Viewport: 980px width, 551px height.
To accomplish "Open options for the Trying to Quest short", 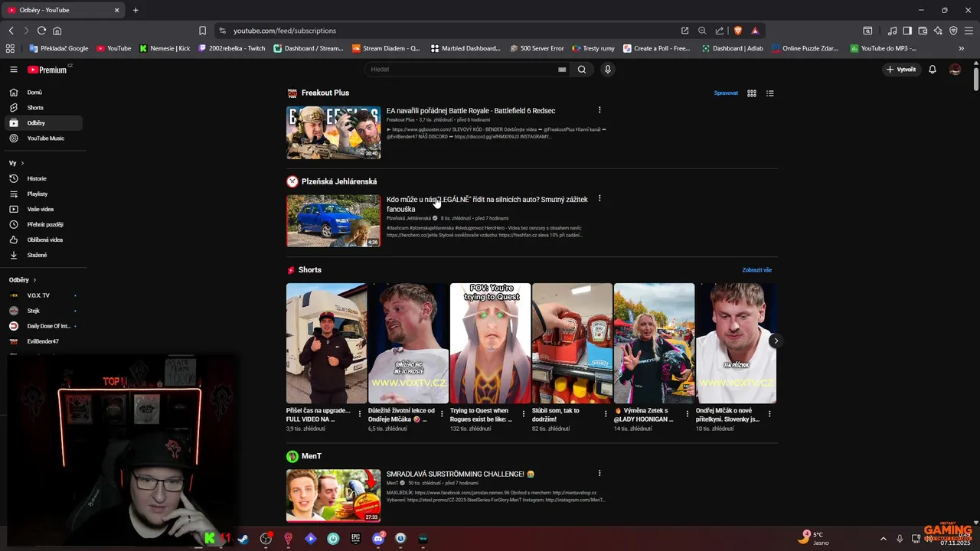I will [524, 414].
